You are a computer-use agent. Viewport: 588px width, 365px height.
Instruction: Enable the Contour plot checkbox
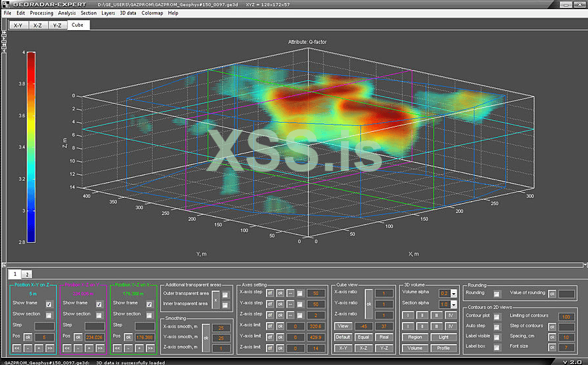click(497, 316)
